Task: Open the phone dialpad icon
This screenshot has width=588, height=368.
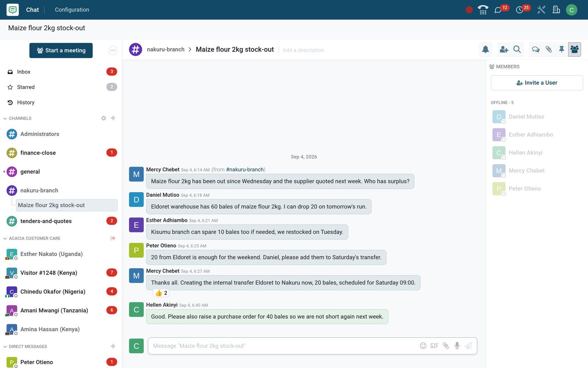Action: (483, 10)
